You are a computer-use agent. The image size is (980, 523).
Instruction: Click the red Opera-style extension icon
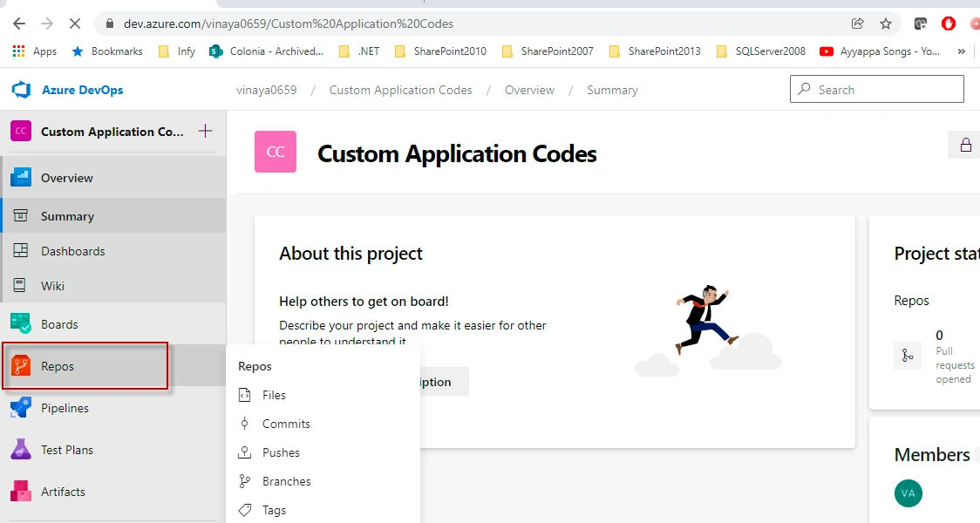948,24
